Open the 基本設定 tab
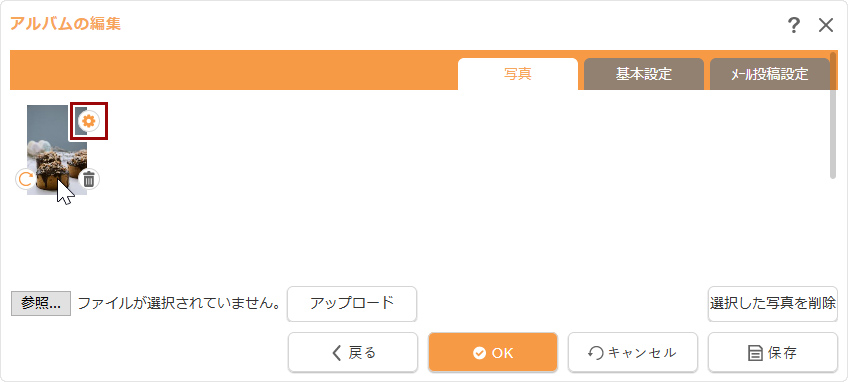 click(x=644, y=74)
